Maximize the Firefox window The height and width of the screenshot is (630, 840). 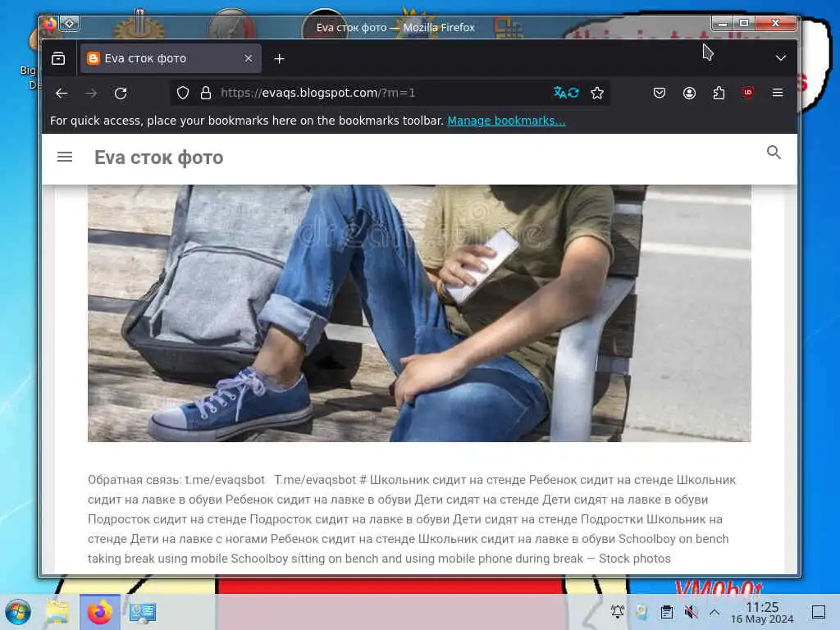[743, 23]
